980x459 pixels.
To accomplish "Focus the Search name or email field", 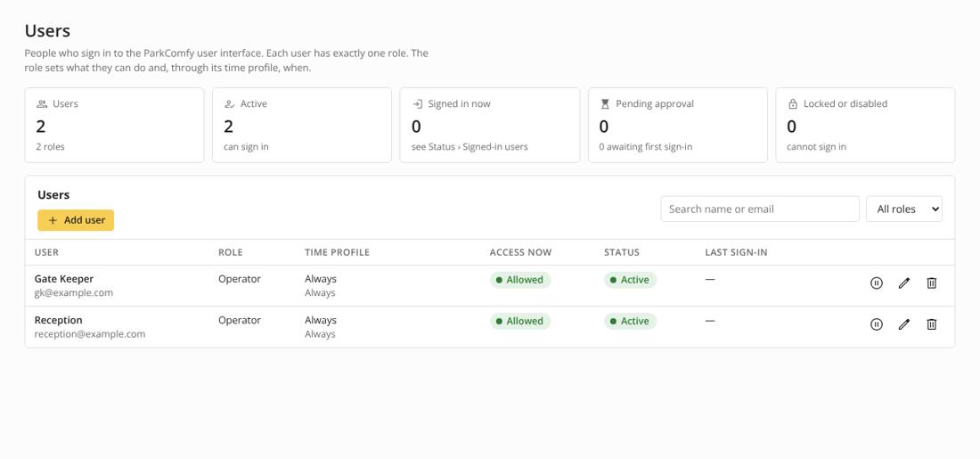I will (x=760, y=209).
